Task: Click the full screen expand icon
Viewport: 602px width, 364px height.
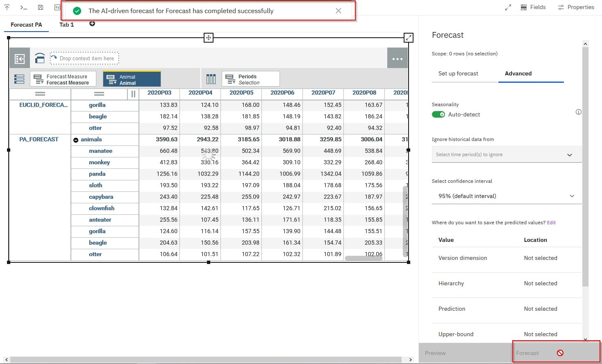Action: 508,7
